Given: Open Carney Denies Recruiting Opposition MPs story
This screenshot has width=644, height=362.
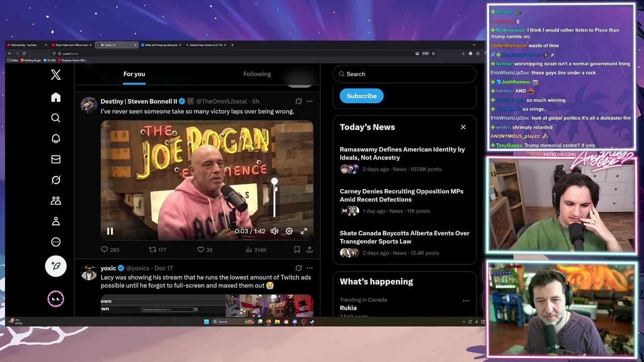Looking at the screenshot, I should [405, 201].
